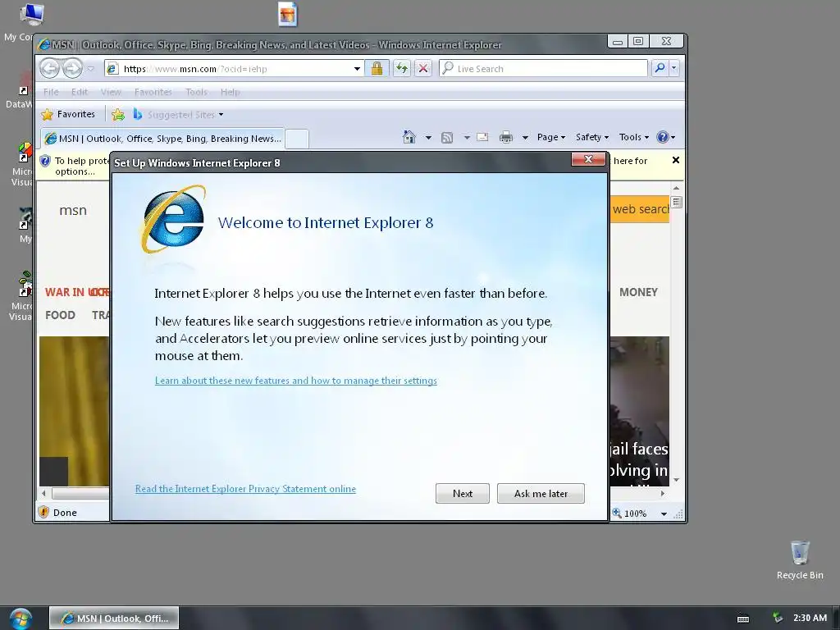Open the Edit menu
840x630 pixels.
[x=80, y=92]
